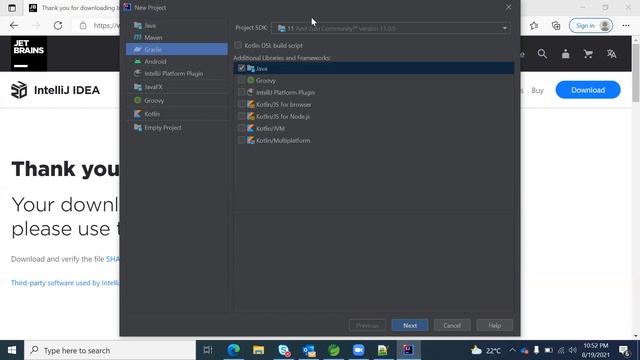640x360 pixels.
Task: Click the Previous button
Action: 367,325
